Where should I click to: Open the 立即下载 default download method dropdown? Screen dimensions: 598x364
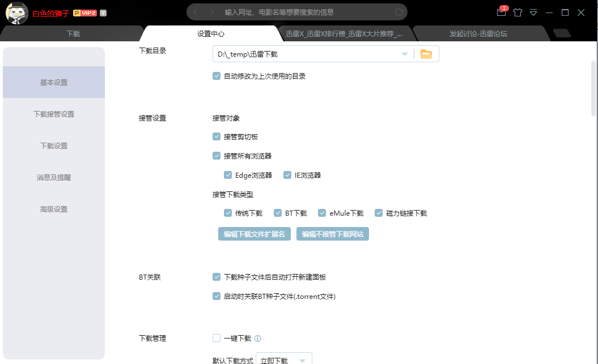303,359
